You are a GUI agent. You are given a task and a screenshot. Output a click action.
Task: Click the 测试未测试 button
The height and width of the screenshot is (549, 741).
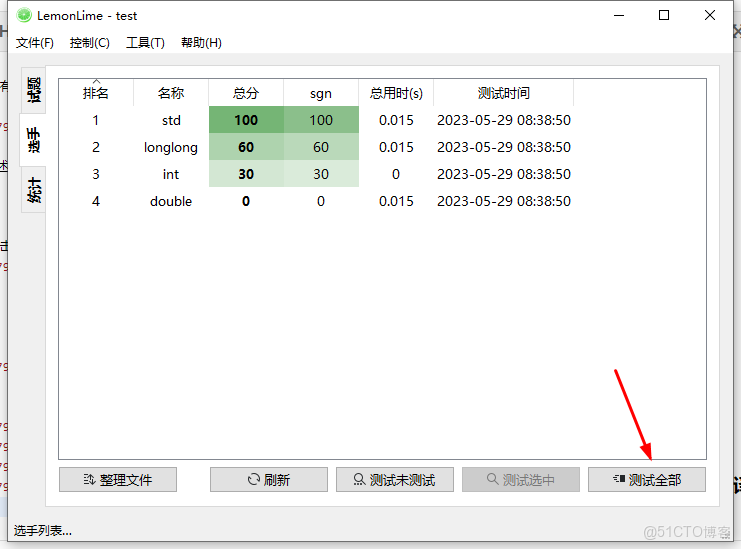(x=395, y=480)
